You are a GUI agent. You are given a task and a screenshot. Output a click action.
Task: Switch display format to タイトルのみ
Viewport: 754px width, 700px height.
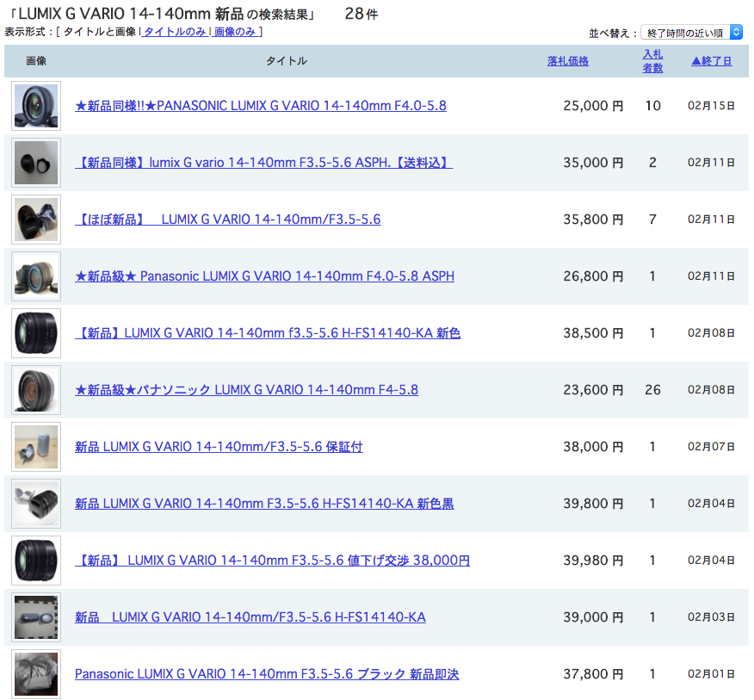[x=175, y=32]
